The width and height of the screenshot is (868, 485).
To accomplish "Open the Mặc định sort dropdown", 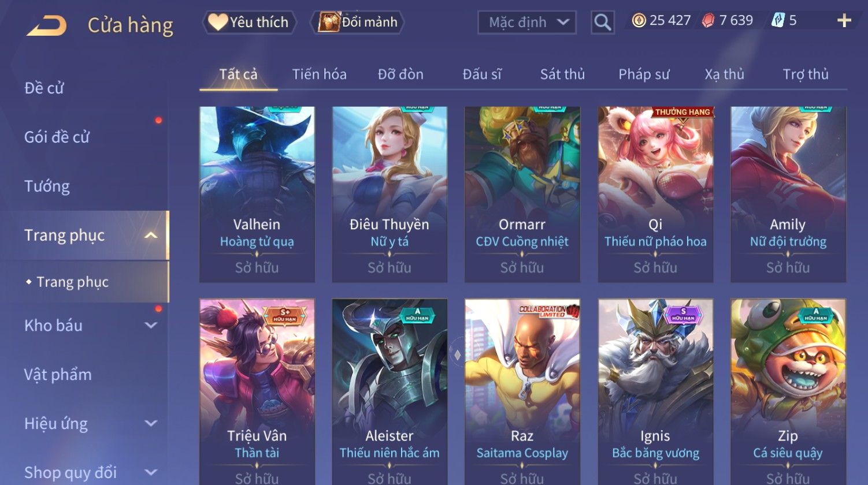I will (527, 23).
